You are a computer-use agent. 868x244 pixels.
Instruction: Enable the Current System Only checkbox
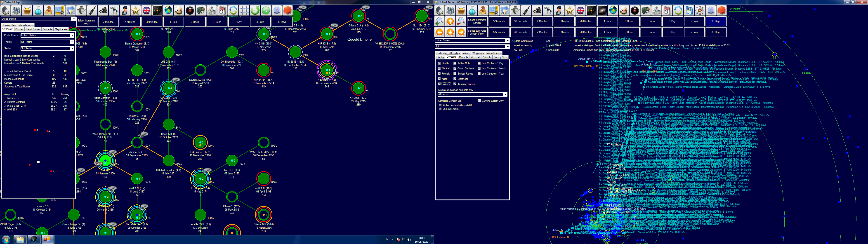pyautogui.click(x=479, y=101)
